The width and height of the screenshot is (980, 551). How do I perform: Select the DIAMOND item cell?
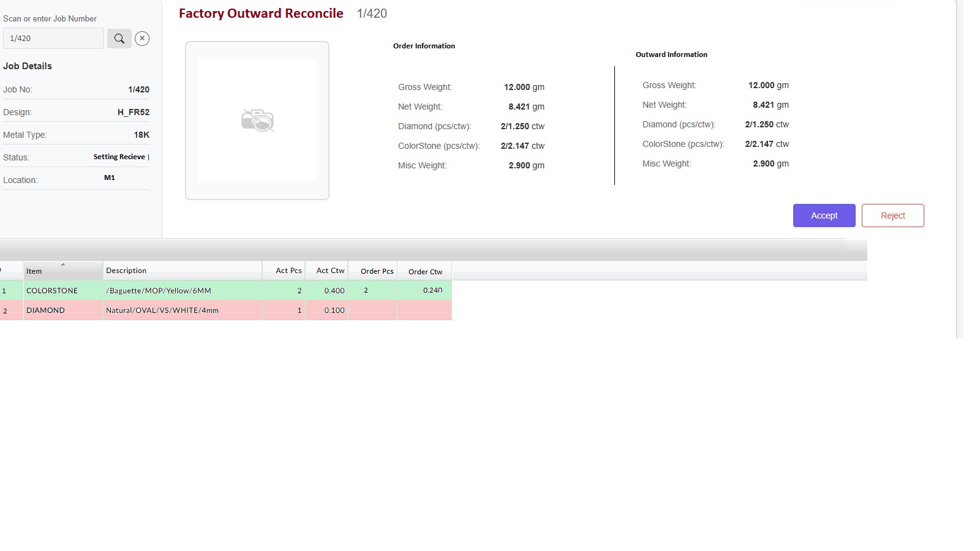click(62, 310)
